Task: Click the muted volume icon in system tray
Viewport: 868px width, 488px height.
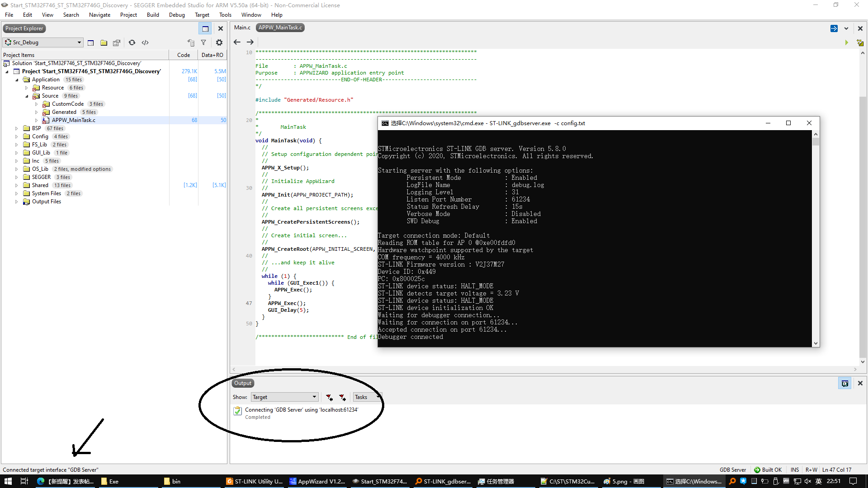Action: click(x=808, y=481)
